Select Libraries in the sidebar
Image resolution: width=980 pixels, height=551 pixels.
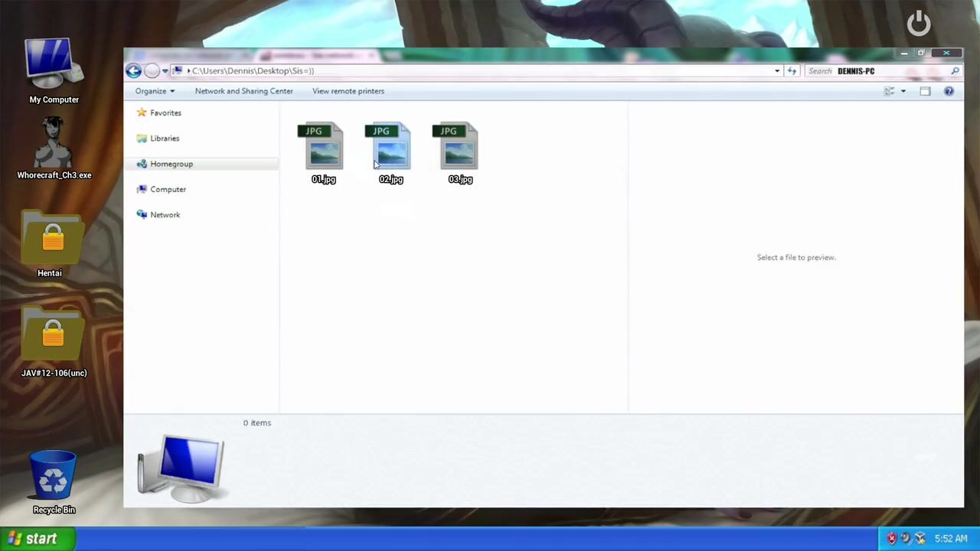click(164, 139)
